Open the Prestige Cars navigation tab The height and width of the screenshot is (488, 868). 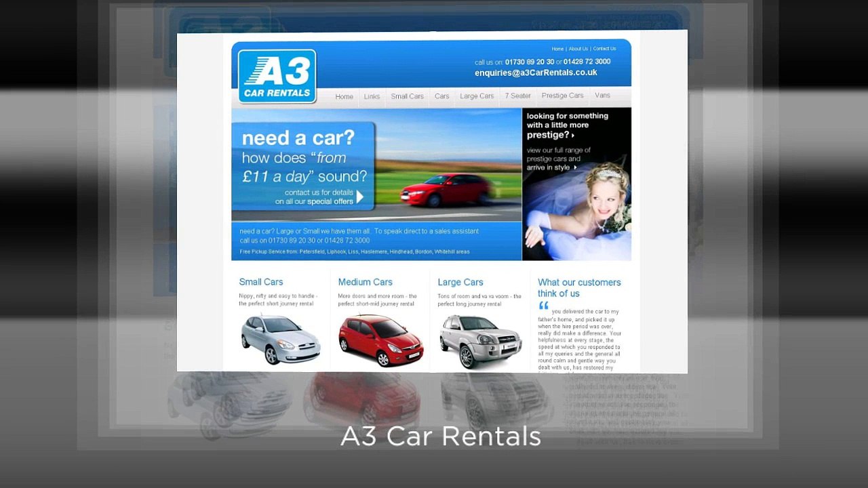pyautogui.click(x=562, y=96)
